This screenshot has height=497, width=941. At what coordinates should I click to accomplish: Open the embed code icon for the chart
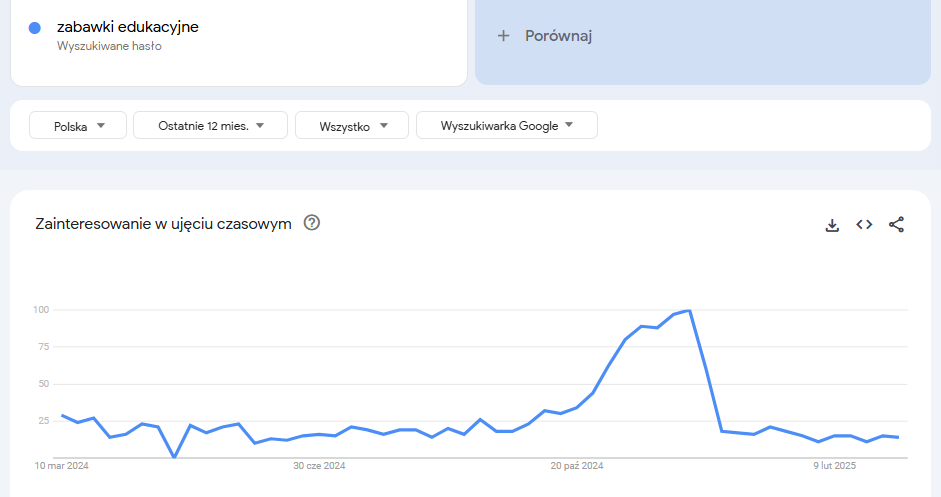point(864,225)
